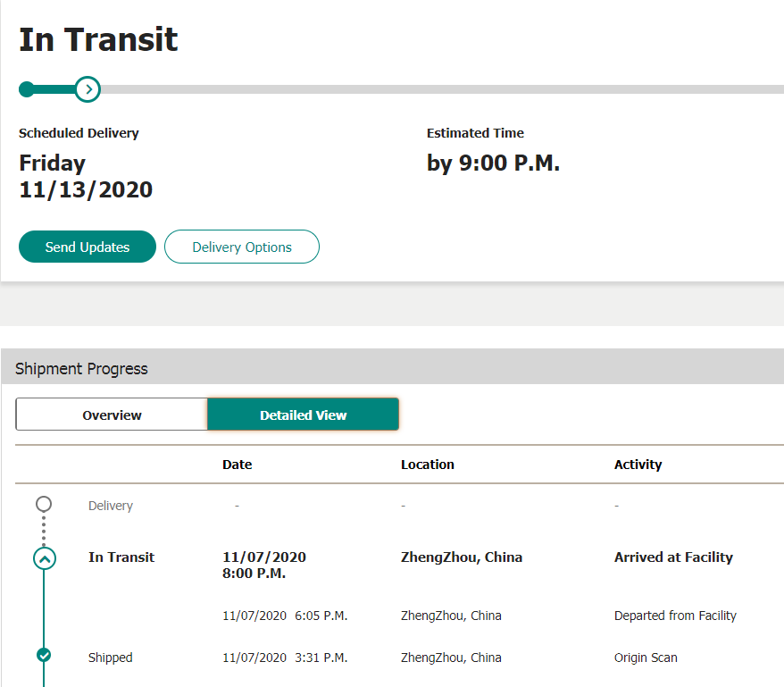Collapse the In Transit timeline section

(x=44, y=558)
